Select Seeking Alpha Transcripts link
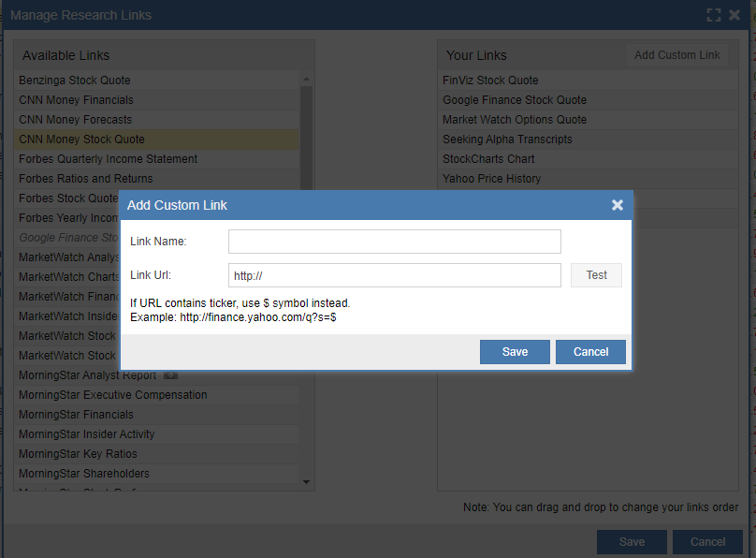Screen dimensions: 756x558 coord(507,139)
